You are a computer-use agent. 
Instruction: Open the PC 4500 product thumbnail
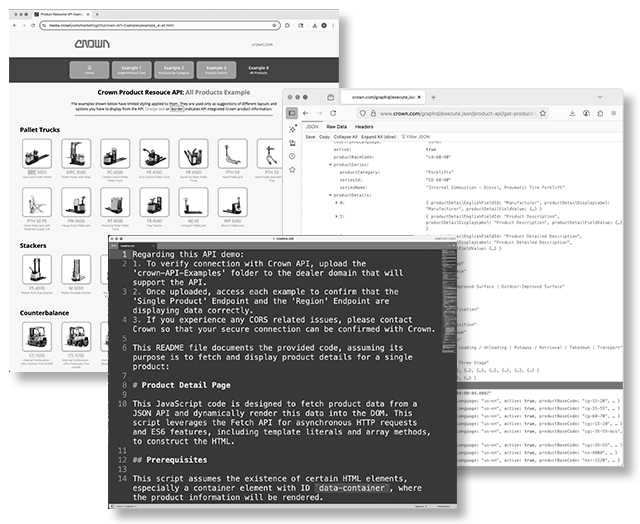tap(115, 153)
